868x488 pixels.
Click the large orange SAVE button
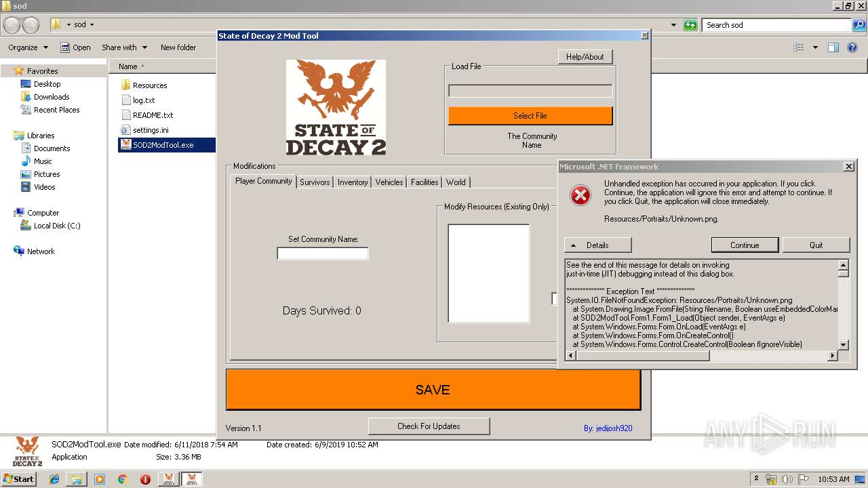433,390
